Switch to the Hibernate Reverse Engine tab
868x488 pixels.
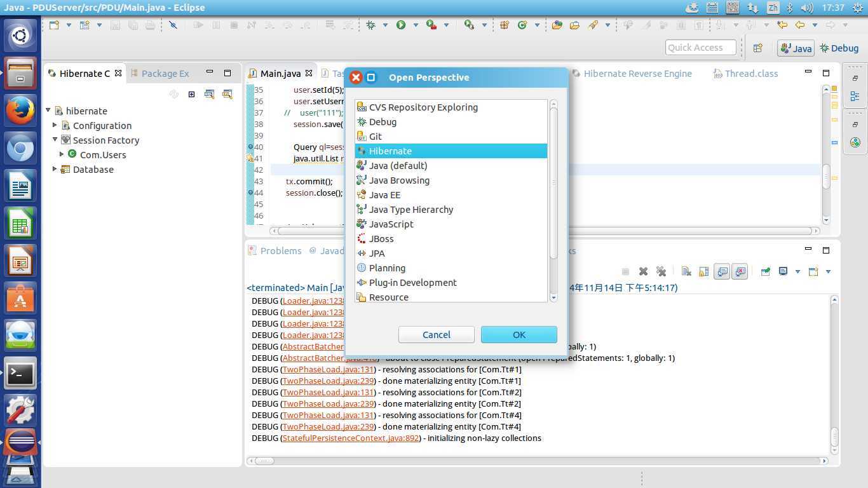pos(632,74)
